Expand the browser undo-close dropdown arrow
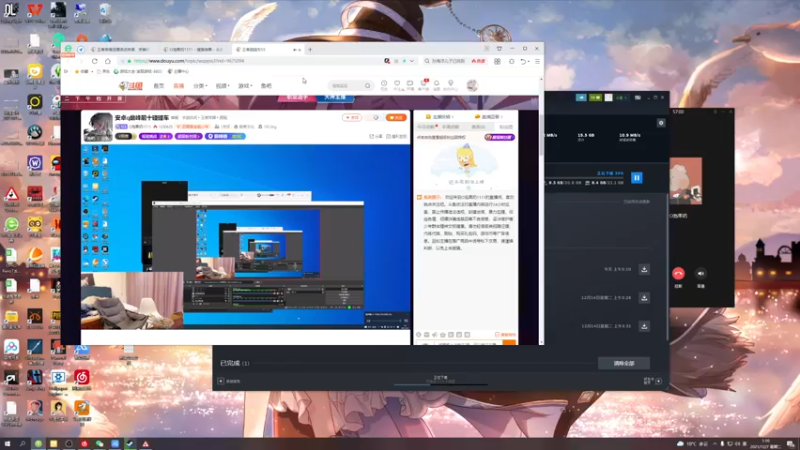 coord(530,62)
